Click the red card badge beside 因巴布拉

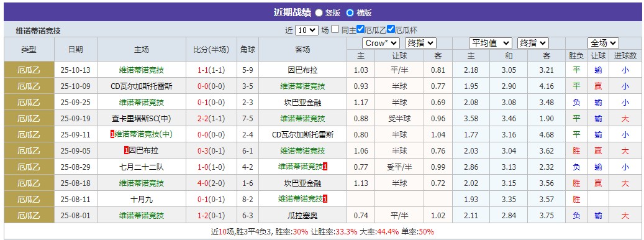(x=126, y=151)
